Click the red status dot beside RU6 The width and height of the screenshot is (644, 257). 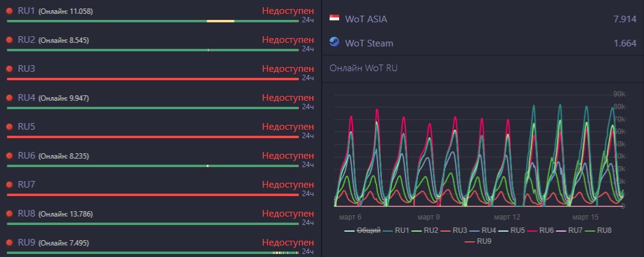[x=9, y=156]
